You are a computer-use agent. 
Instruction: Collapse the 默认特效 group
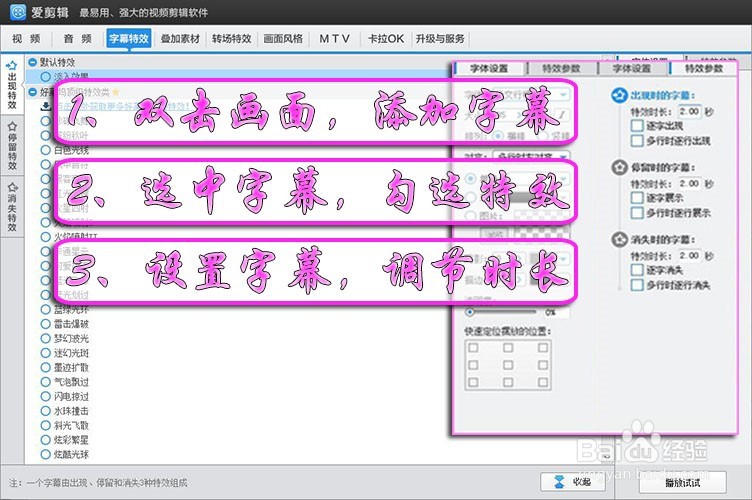tap(32, 62)
